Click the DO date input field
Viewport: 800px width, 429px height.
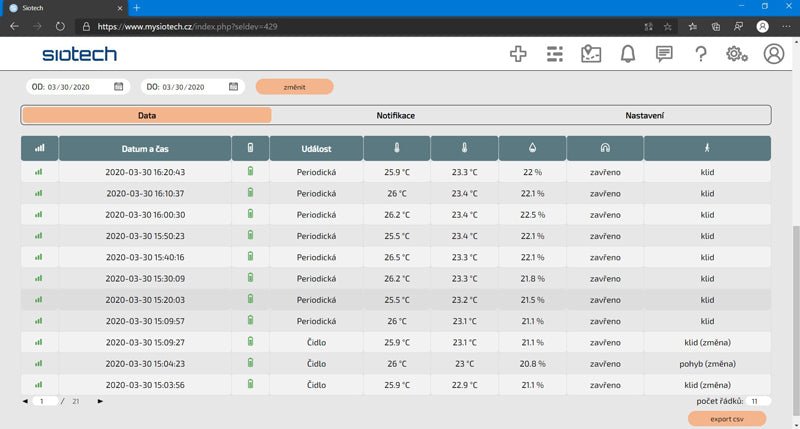(193, 87)
